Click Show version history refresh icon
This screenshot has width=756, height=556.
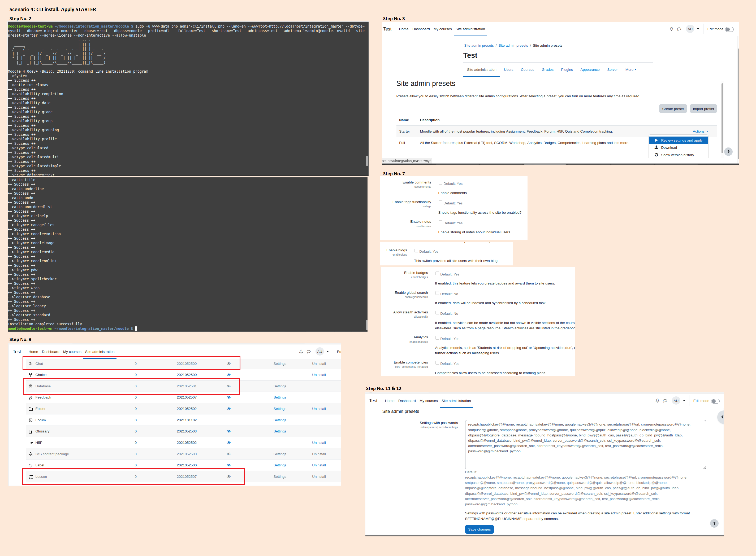point(656,155)
